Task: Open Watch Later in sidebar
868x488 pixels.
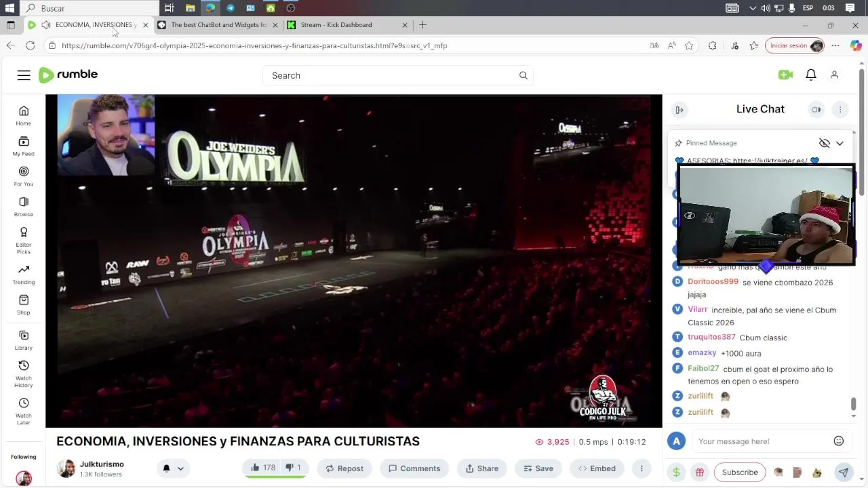Action: pyautogui.click(x=24, y=411)
